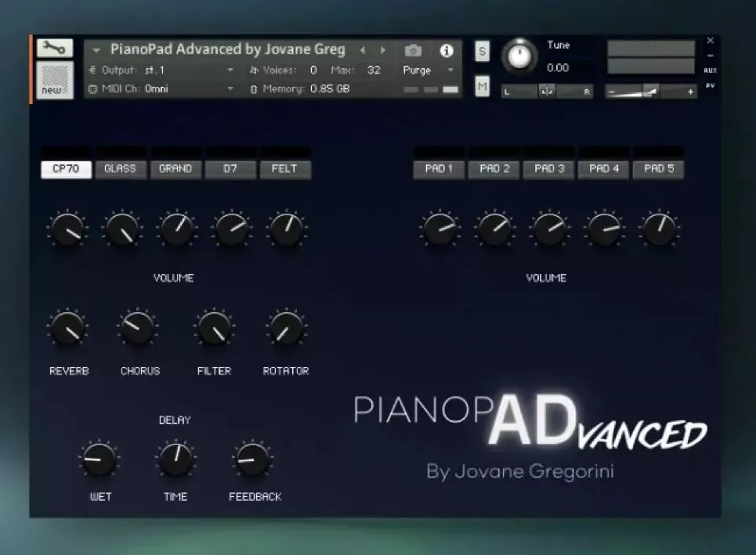Click the delay FEEDBACK knob
The image size is (756, 555).
(x=252, y=458)
